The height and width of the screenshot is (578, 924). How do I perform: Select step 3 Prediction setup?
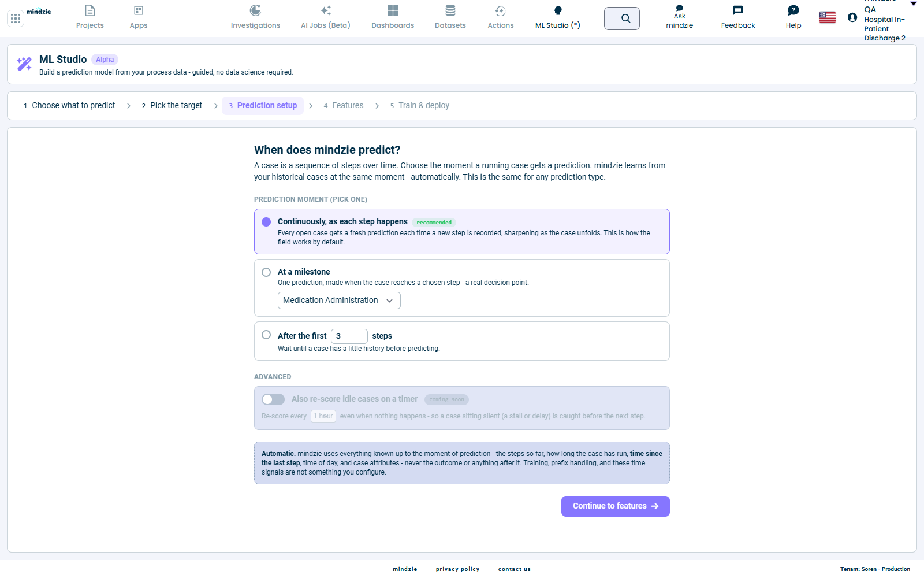[x=263, y=106]
